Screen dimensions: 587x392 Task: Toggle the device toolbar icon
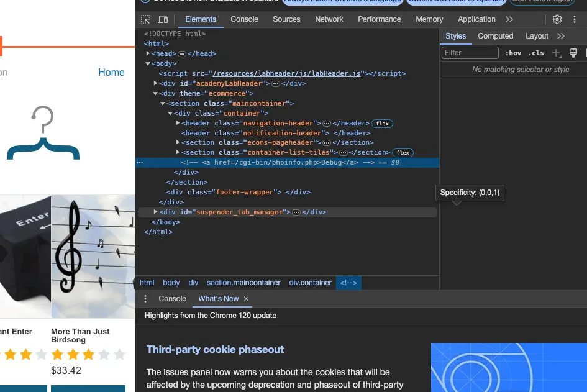coord(163,19)
